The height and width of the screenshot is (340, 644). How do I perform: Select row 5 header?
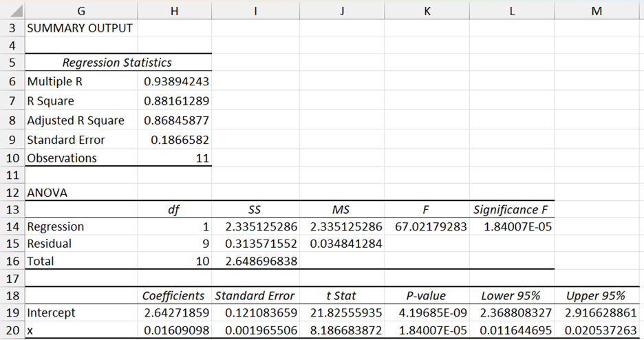point(12,63)
